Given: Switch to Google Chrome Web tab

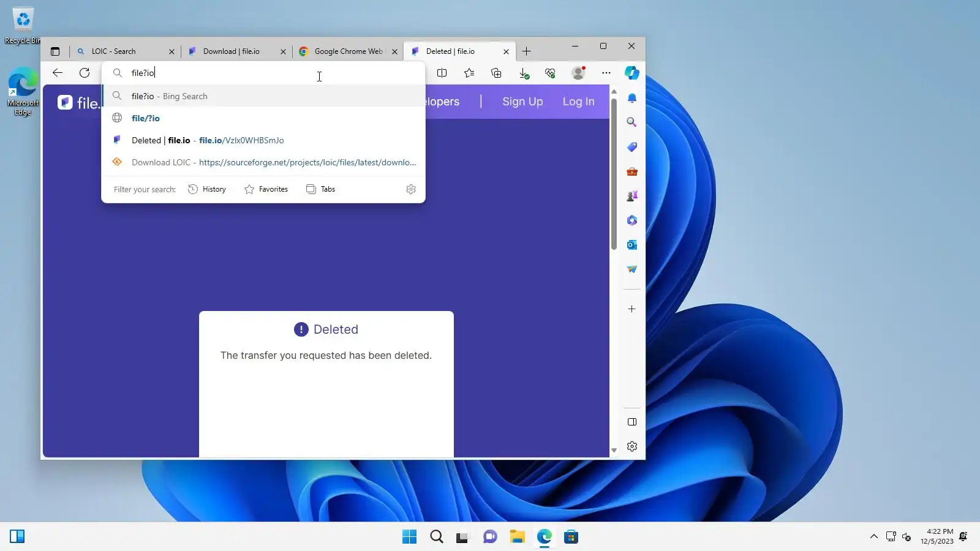Looking at the screenshot, I should point(348,51).
